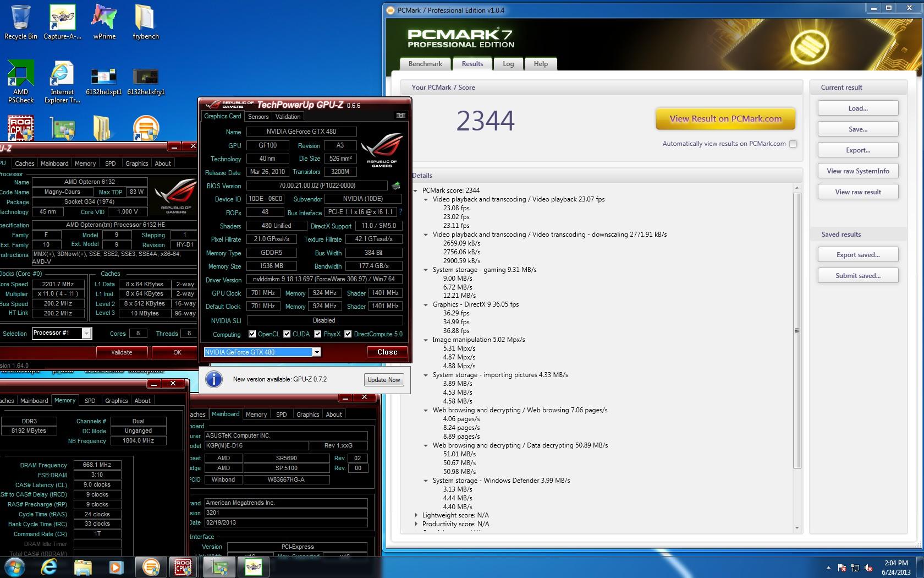The width and height of the screenshot is (924, 578).
Task: Switch to PCMark Benchmark tab
Action: [425, 64]
